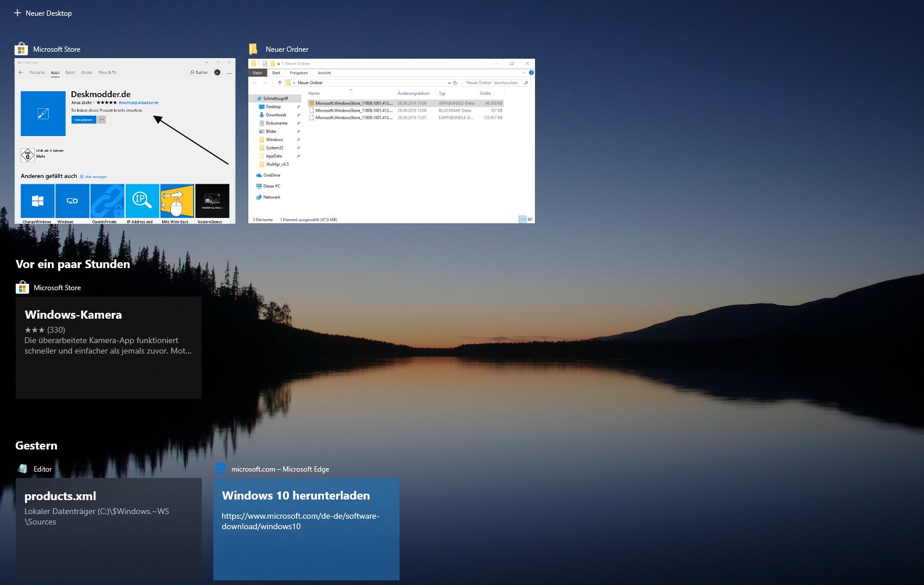The image size is (924, 585).
Task: Click the Deskmodder.de app logo tile
Action: click(x=43, y=113)
